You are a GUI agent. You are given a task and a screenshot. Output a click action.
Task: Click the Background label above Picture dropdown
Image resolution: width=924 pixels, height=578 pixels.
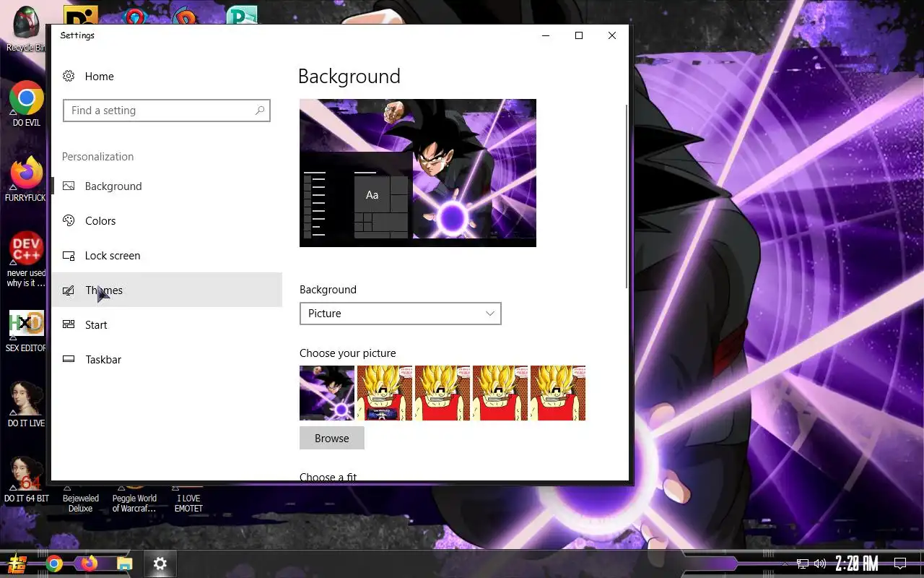(x=328, y=290)
